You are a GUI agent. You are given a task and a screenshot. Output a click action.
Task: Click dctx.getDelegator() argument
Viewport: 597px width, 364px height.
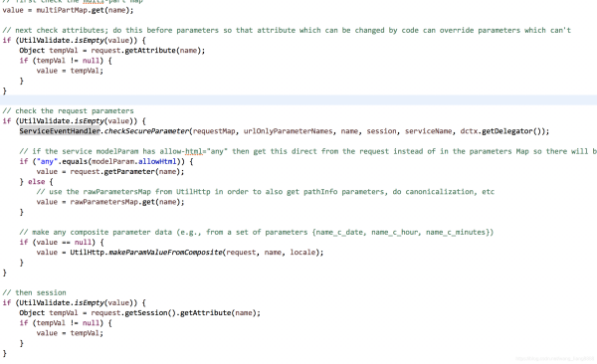[x=502, y=131]
